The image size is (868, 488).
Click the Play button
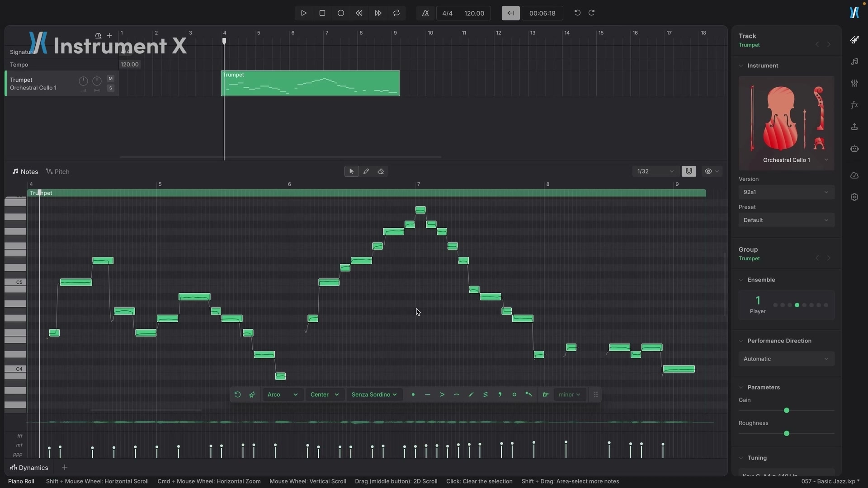point(304,13)
